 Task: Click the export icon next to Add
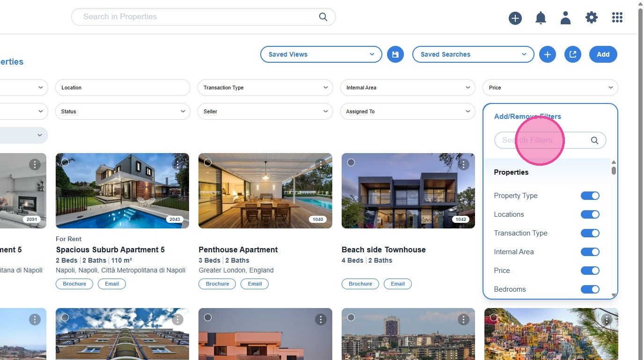coord(573,54)
